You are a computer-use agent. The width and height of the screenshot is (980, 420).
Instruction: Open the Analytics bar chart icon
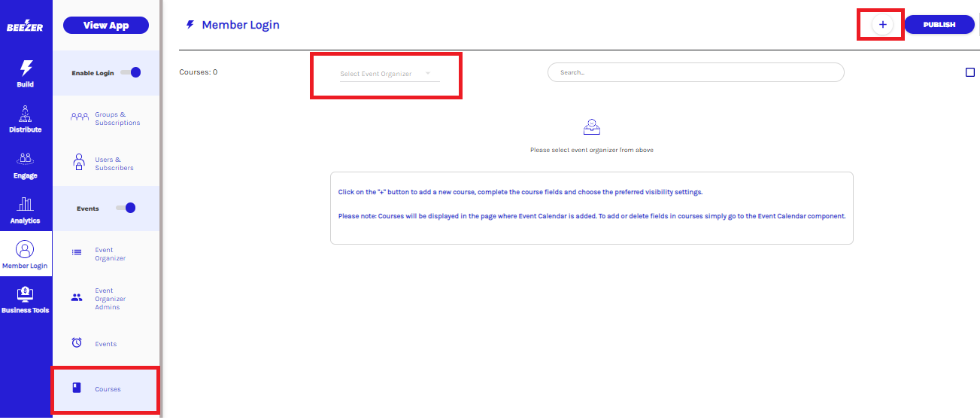coord(26,204)
